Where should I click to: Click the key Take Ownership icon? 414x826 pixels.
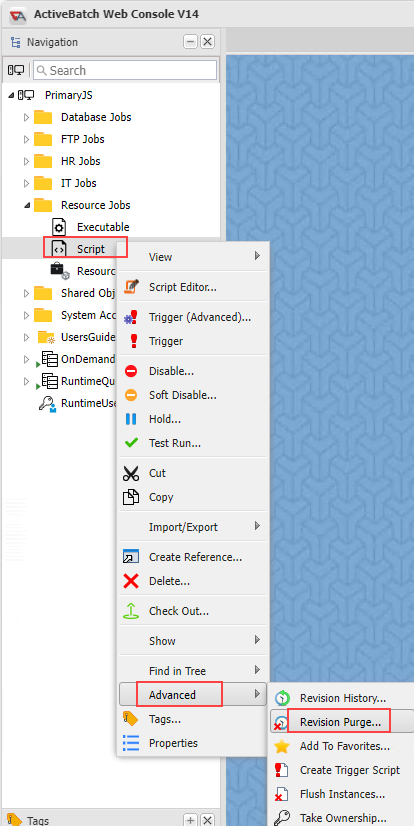[282, 818]
